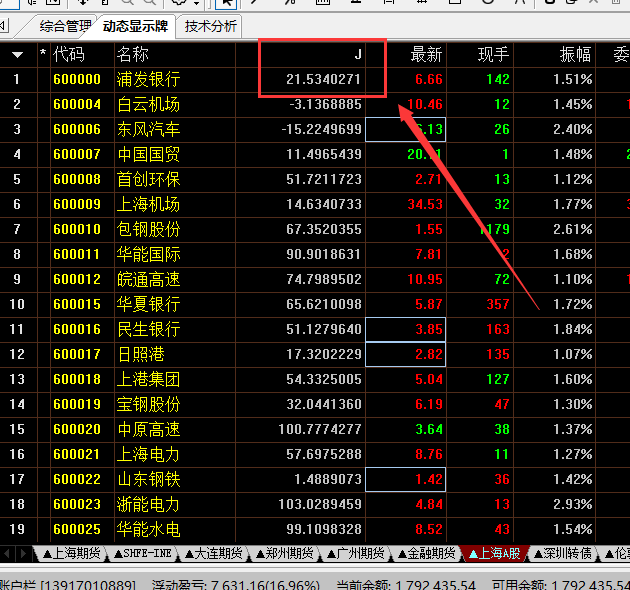Open the sort triangle menu in table header
Image resolution: width=630 pixels, height=590 pixels.
pyautogui.click(x=17, y=55)
